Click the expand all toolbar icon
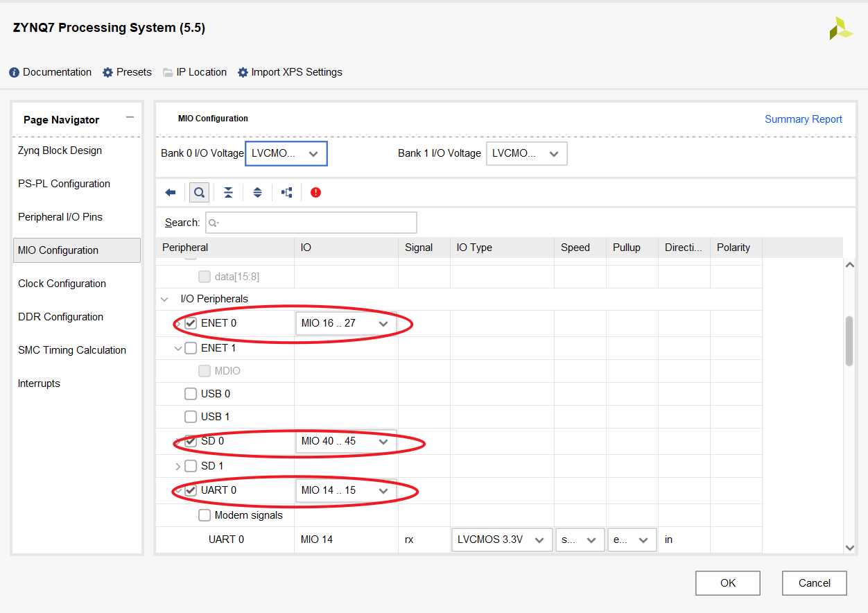 257,193
